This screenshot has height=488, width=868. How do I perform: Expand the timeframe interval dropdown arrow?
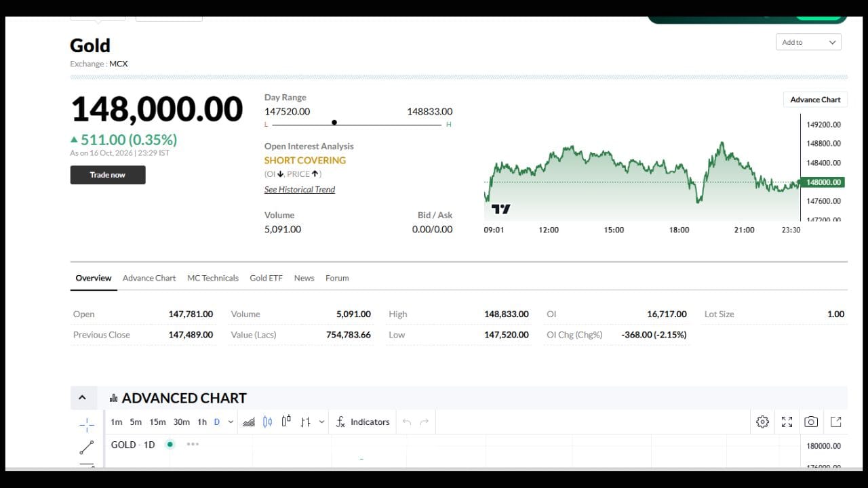click(231, 422)
